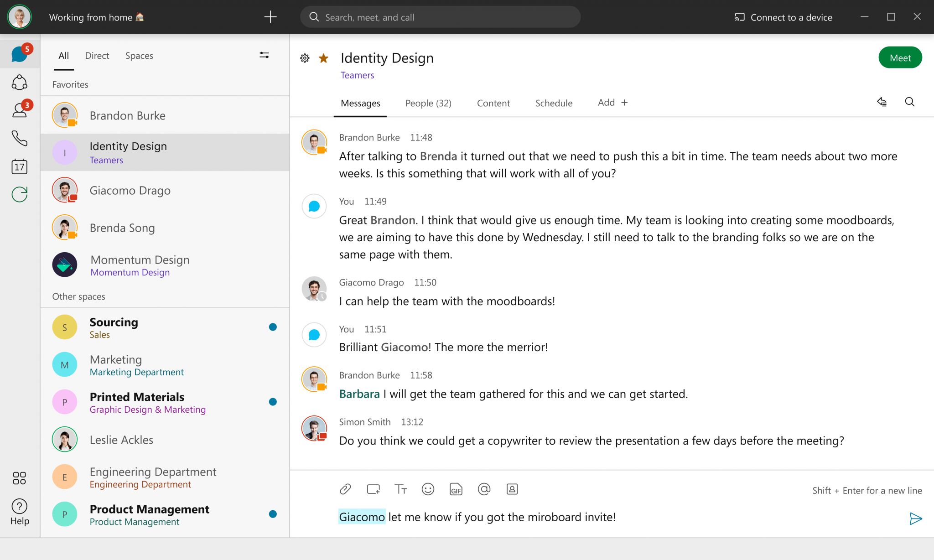The height and width of the screenshot is (560, 934).
Task: Open the Identity Design space settings gear
Action: click(x=305, y=58)
